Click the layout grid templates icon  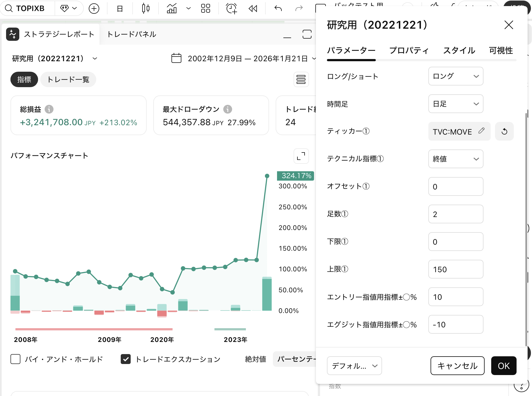206,9
